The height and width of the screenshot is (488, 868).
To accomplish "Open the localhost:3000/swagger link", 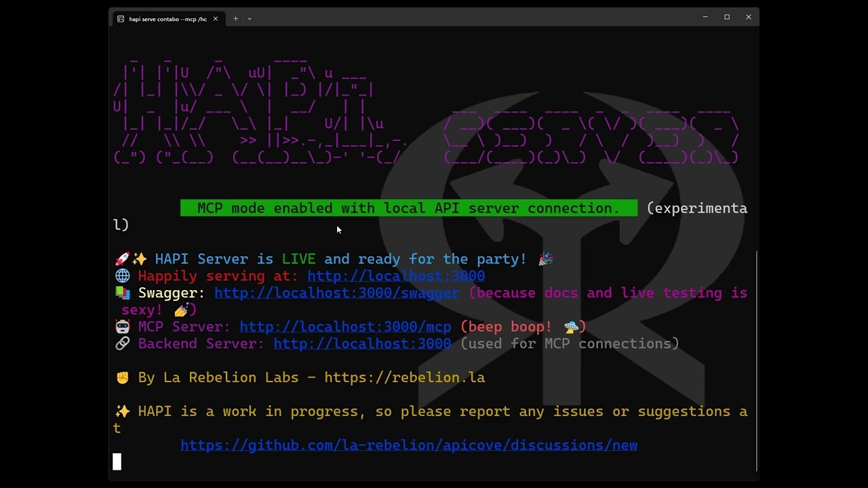I will pyautogui.click(x=337, y=293).
